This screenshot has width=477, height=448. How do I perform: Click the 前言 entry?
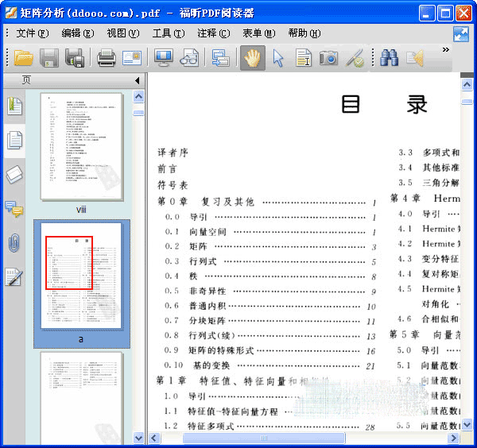coord(167,168)
